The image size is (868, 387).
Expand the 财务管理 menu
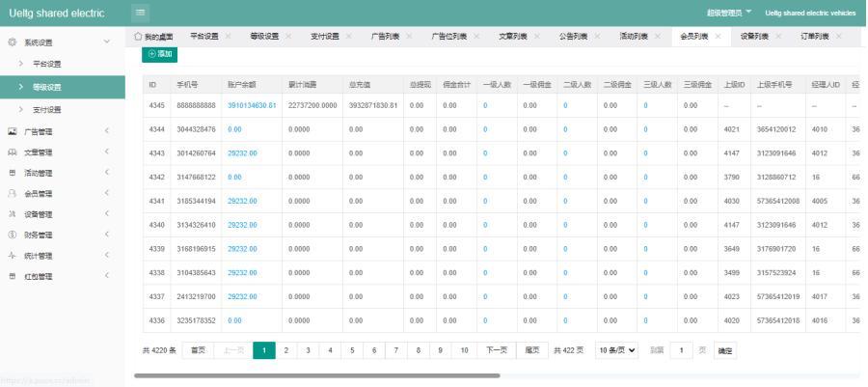pyautogui.click(x=107, y=235)
